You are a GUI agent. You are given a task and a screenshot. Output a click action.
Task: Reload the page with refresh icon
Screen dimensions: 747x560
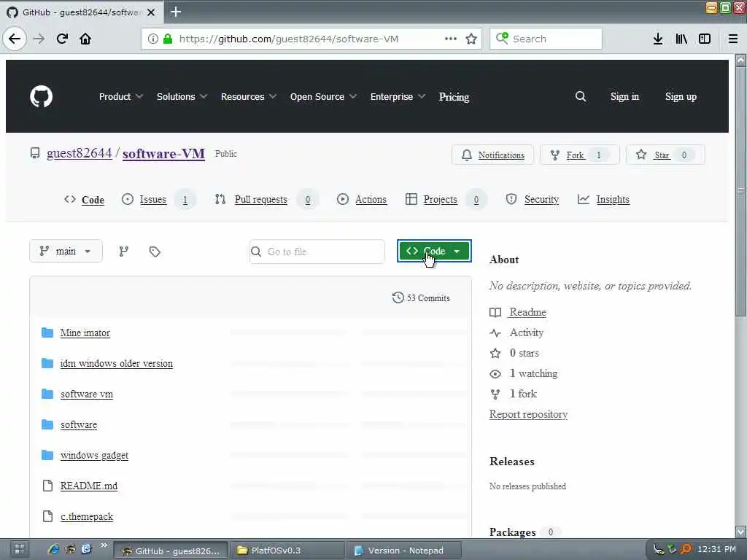(x=62, y=39)
